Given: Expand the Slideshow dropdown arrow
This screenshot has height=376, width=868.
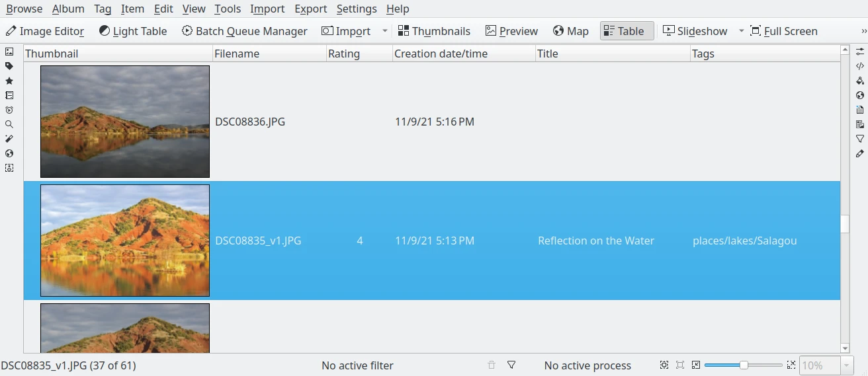Looking at the screenshot, I should pyautogui.click(x=741, y=31).
